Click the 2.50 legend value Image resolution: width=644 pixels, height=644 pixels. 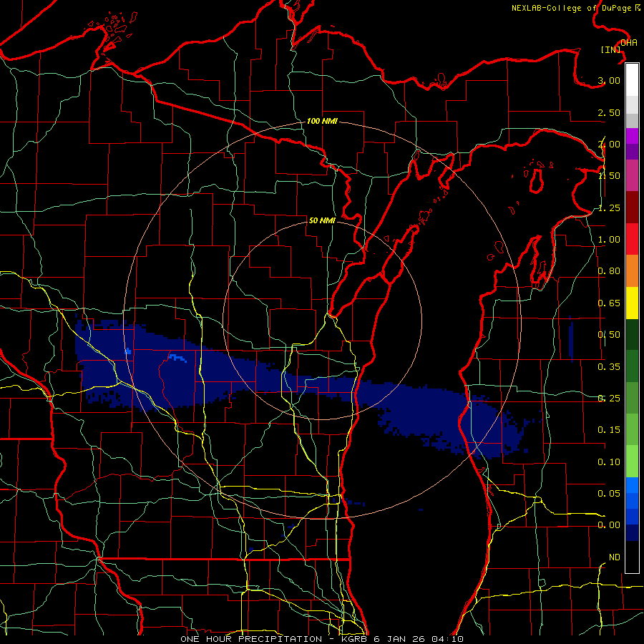point(609,112)
